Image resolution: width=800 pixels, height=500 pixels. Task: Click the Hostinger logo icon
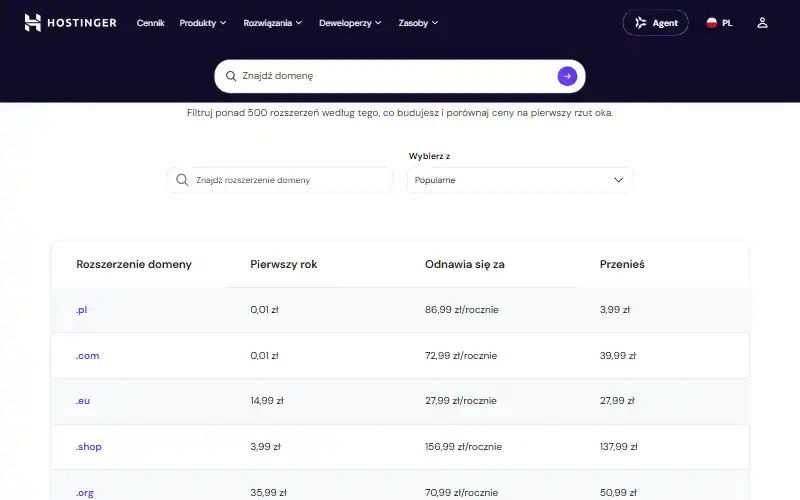tap(33, 22)
